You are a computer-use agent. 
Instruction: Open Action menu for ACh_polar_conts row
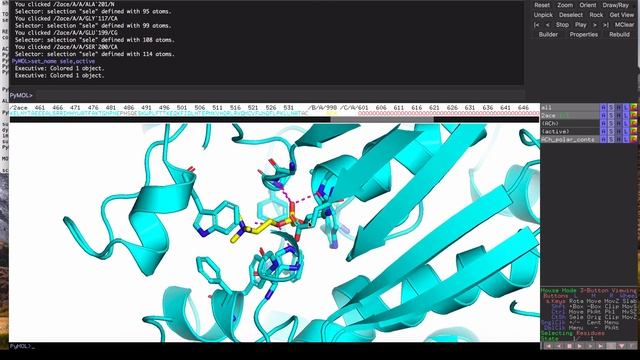[x=603, y=140]
